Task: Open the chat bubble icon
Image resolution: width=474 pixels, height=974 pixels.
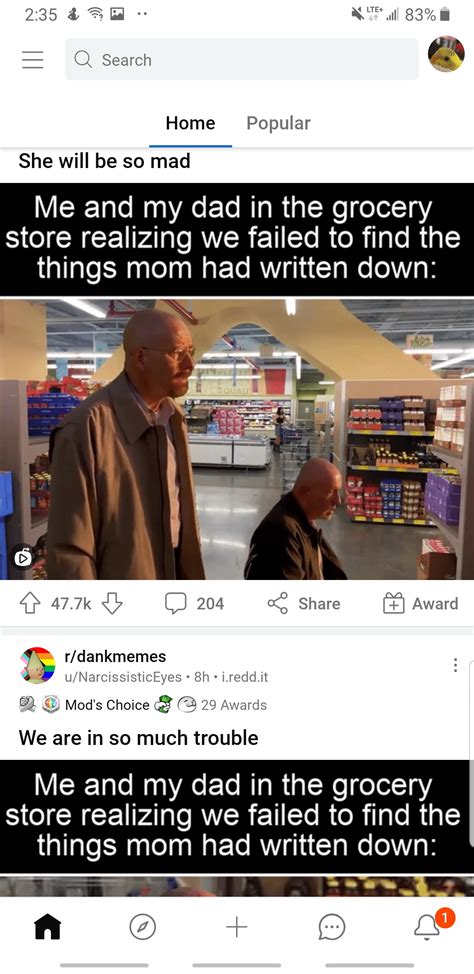Action: tap(331, 928)
